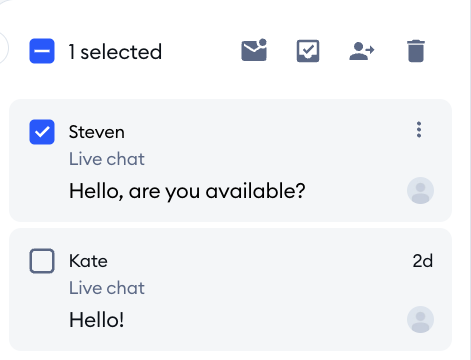This screenshot has height=360, width=471.
Task: Click the '2d' timestamp on Kate's conversation
Action: coord(423,261)
